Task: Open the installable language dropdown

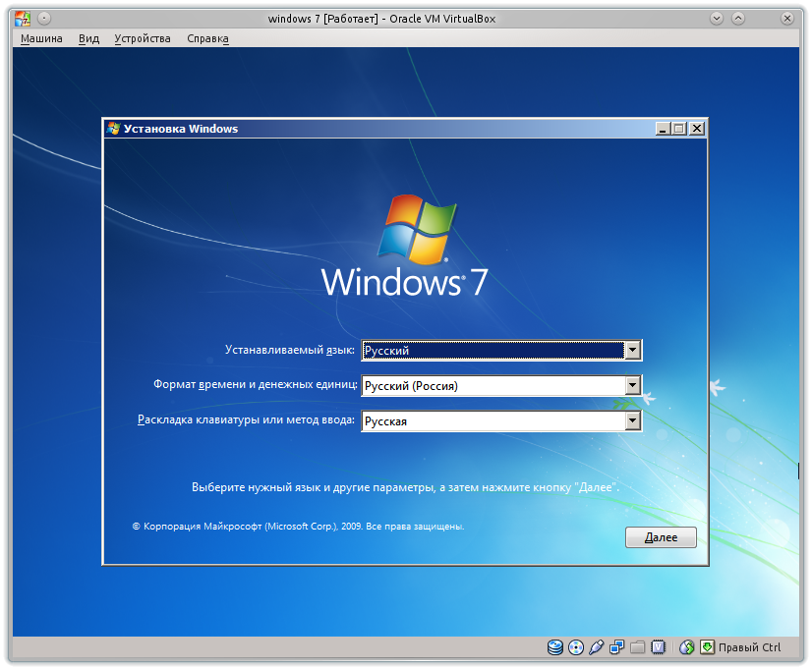Action: 633,350
